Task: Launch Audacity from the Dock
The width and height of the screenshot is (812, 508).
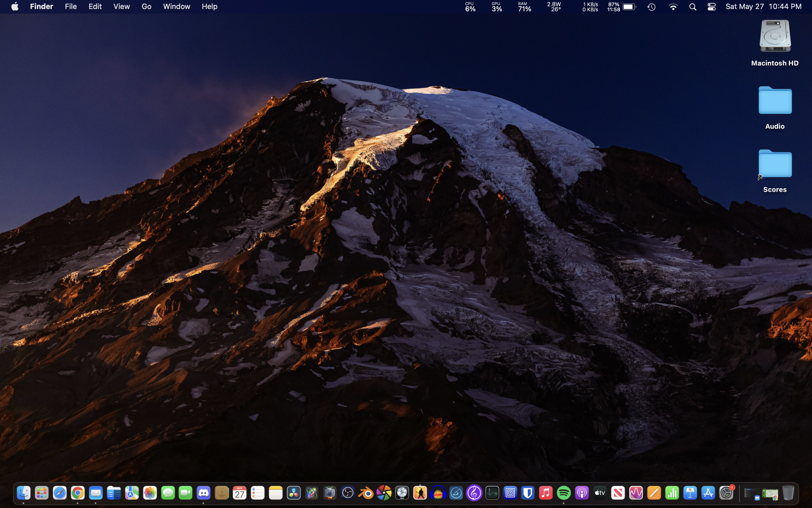Action: pyautogui.click(x=438, y=493)
